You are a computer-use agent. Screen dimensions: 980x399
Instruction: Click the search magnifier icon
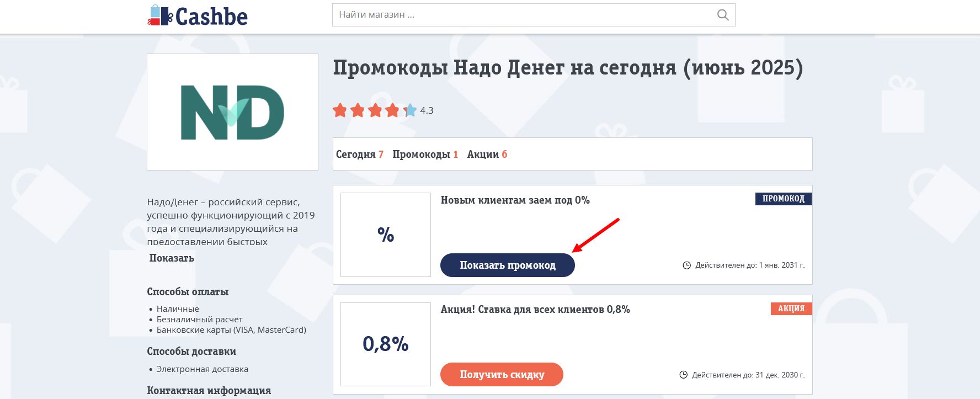[722, 15]
